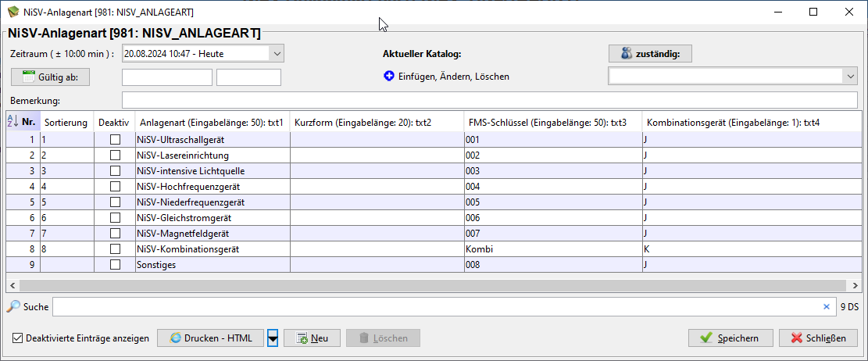Image resolution: width=868 pixels, height=361 pixels.
Task: Uncheck Deaktivierte Einträge anzeigen
Action: 18,338
